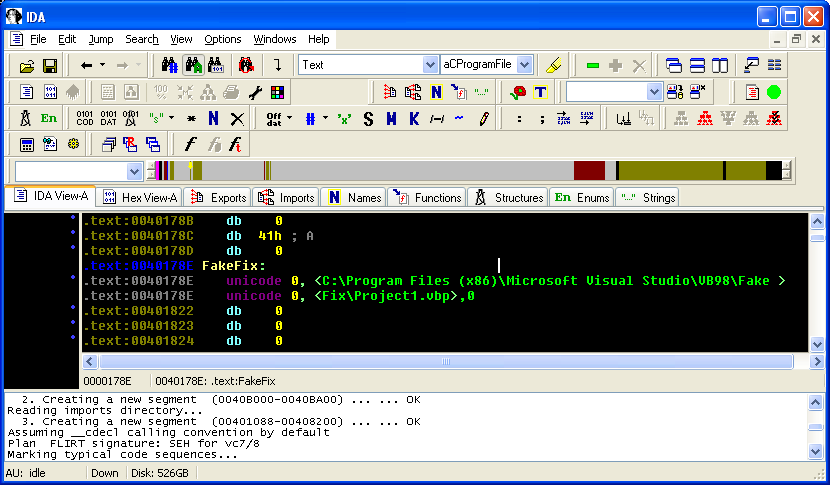Expand the string type "s" dropdown arrow

click(172, 118)
